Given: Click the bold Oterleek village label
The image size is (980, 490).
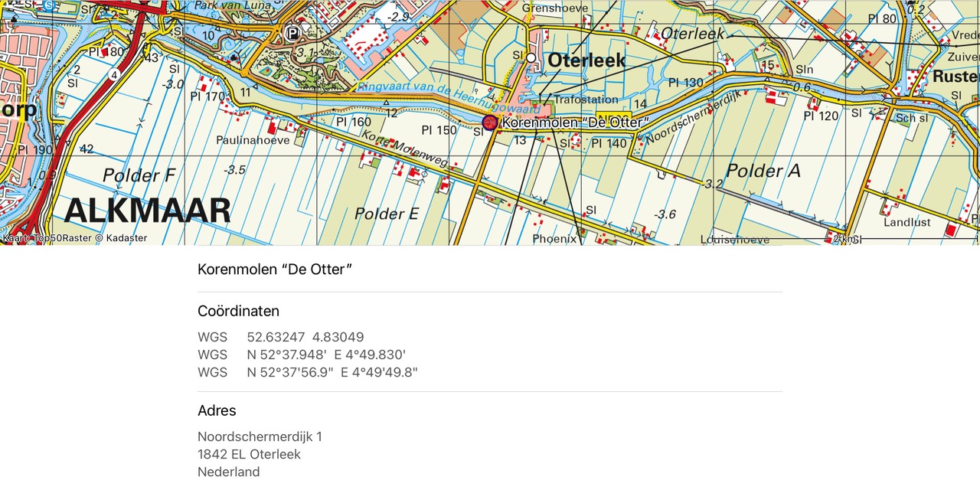Looking at the screenshot, I should (x=586, y=60).
